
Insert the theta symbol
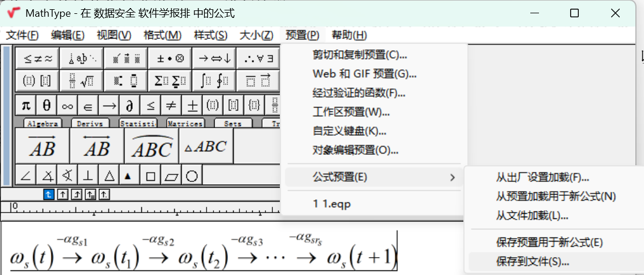(46, 106)
